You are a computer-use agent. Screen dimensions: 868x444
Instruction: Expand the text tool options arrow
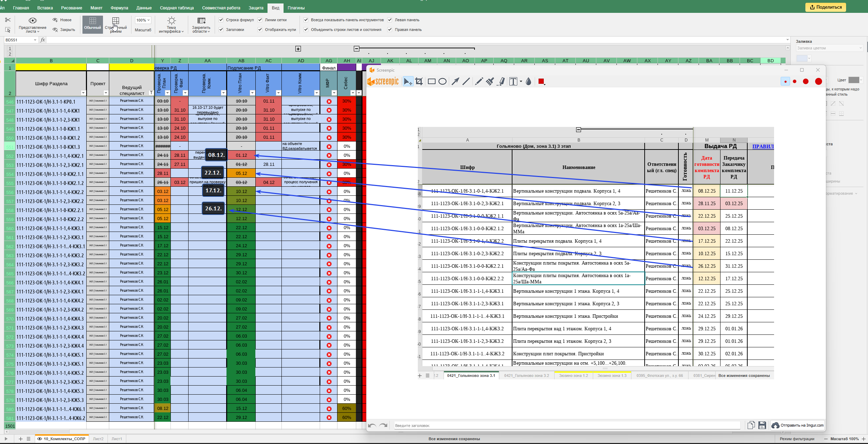pos(521,81)
